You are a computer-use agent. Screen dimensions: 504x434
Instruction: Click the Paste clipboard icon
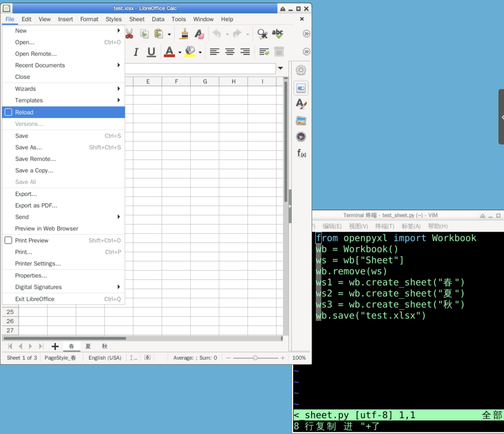[x=158, y=34]
